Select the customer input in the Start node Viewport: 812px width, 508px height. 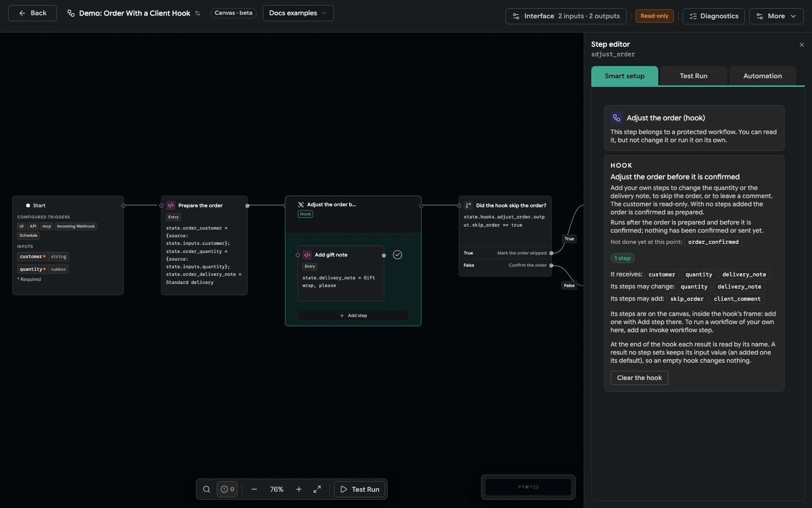coord(43,257)
